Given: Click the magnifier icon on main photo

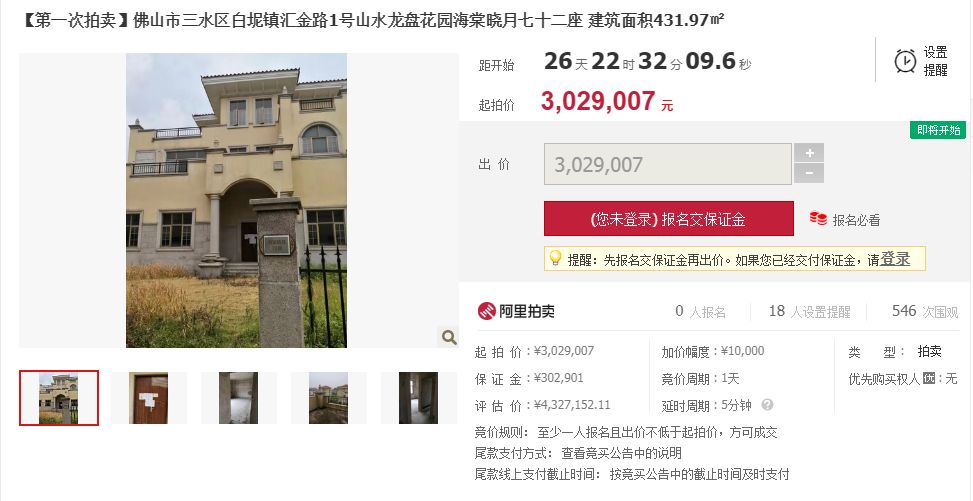Looking at the screenshot, I should tap(449, 337).
